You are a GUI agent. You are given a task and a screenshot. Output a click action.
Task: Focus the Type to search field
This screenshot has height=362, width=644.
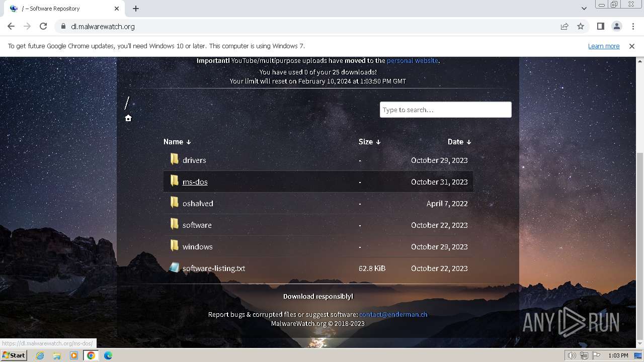[x=445, y=110]
